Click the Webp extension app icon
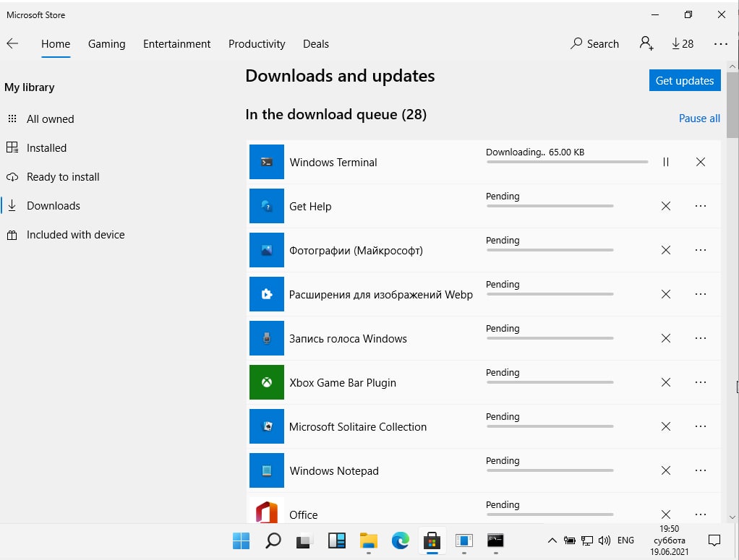The height and width of the screenshot is (560, 739). point(267,294)
